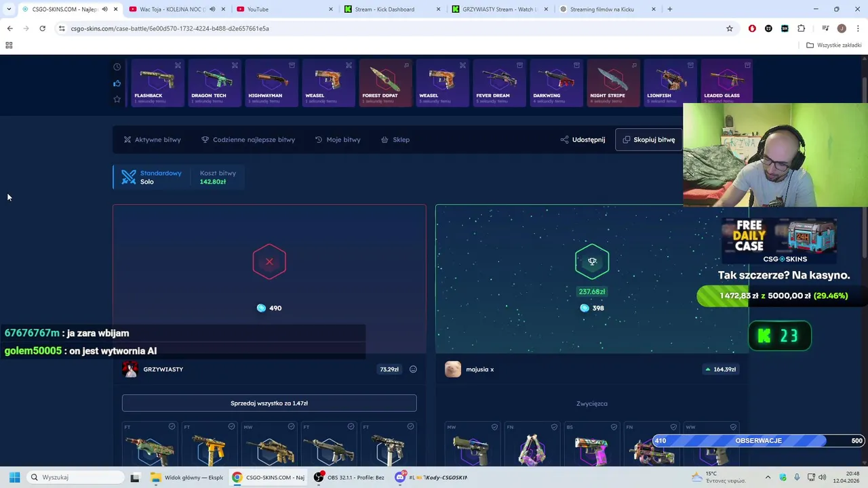Open the Chrome profile avatar
Screen dimensions: 868x488
point(842,28)
